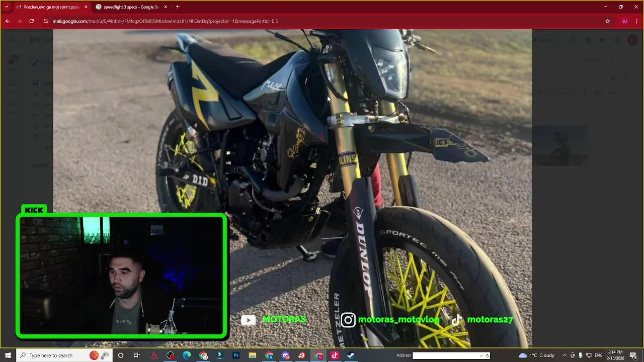The width and height of the screenshot is (644, 362).
Task: Open TikTok from the taskbar
Action: (x=335, y=355)
